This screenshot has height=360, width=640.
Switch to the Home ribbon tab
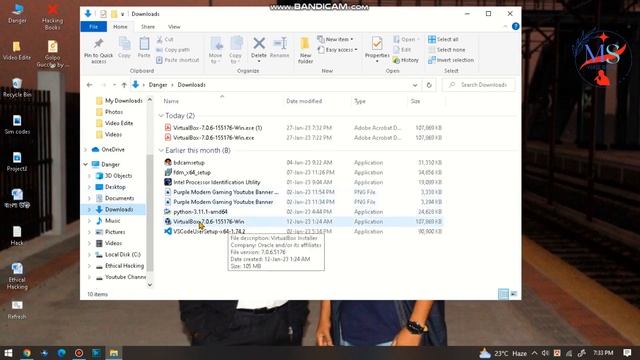pyautogui.click(x=120, y=27)
